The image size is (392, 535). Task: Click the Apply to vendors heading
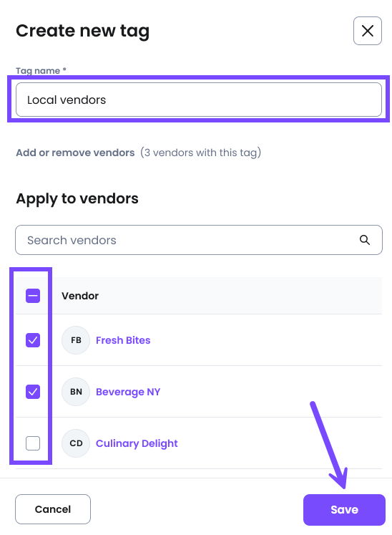(x=77, y=198)
